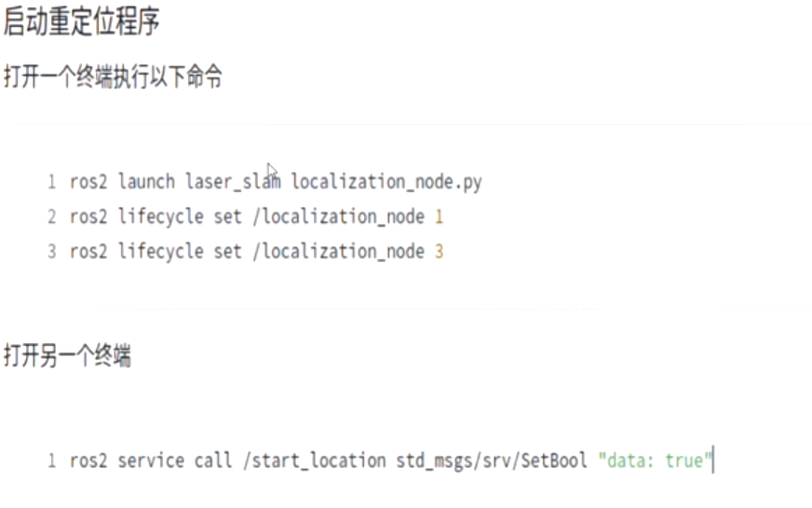812x508 pixels.
Task: Click the word lifecycle in the third code line
Action: (160, 252)
